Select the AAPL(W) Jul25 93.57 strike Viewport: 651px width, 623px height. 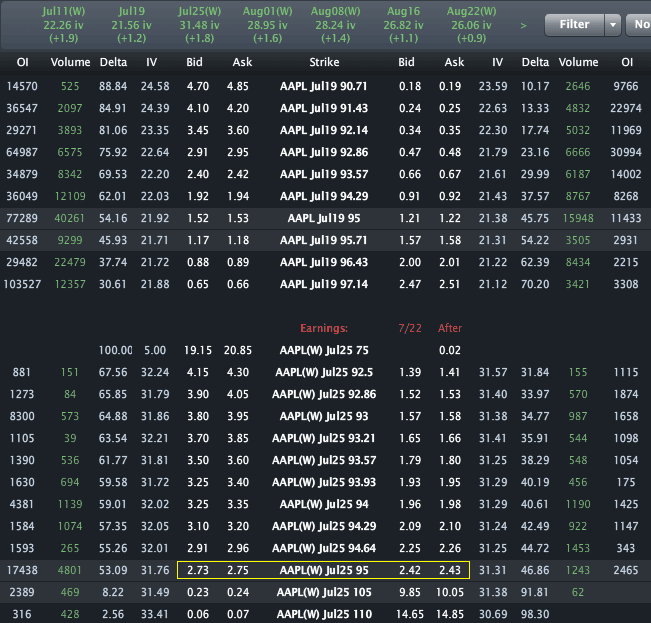324,460
